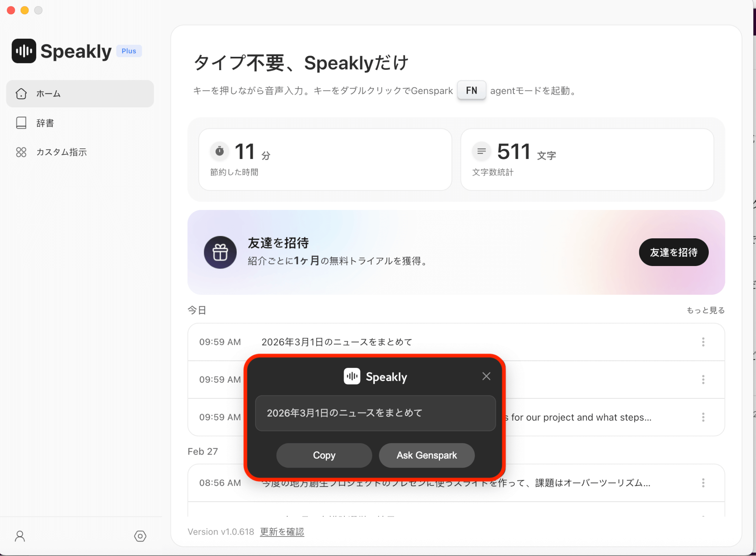Open options menu of third 09:59 AM entry
This screenshot has width=756, height=556.
coord(703,417)
